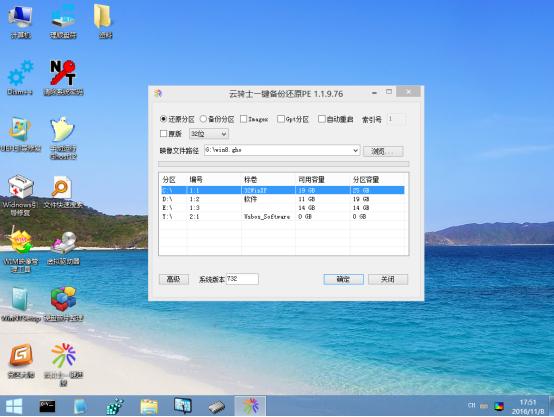Select the 备份分区 radio button
The image size is (554, 417).
point(217,119)
